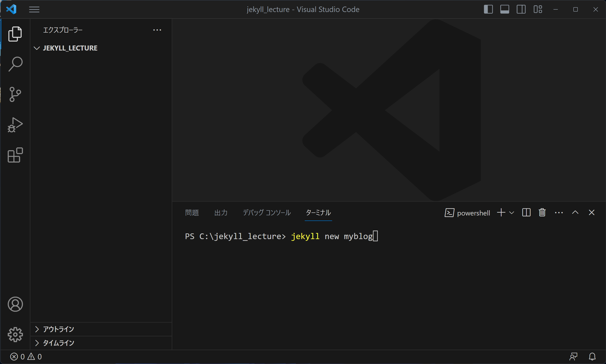Open errors and warnings status bar item
606x364 pixels.
pos(26,357)
